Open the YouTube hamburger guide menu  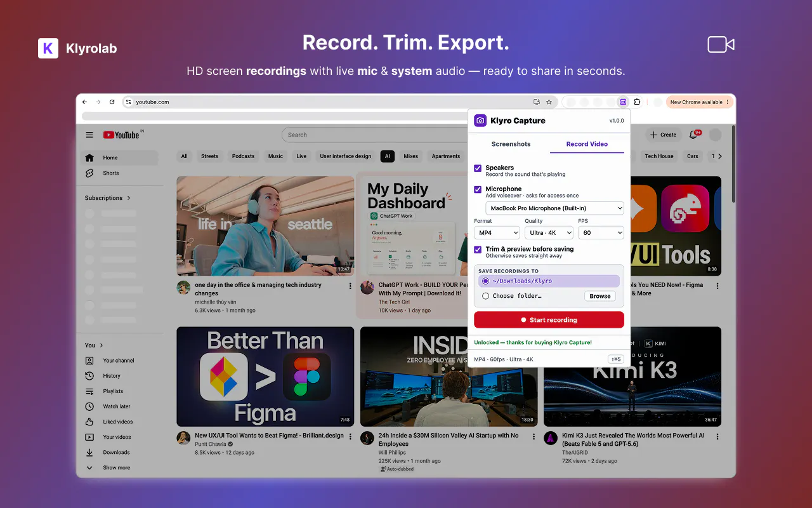coord(89,135)
